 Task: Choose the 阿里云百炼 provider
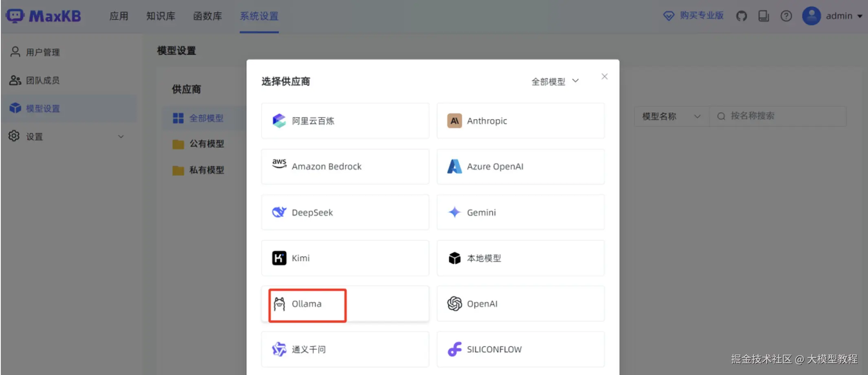coord(345,121)
